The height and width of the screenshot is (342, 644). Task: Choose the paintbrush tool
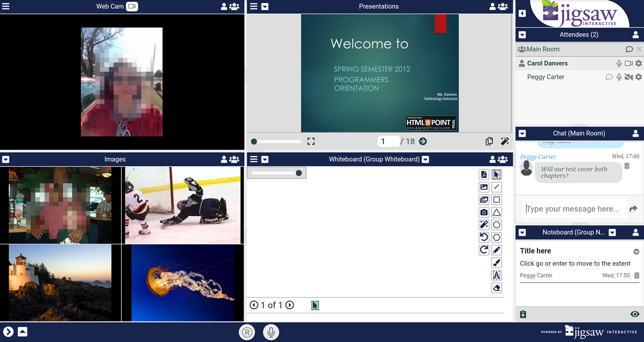pos(496,263)
